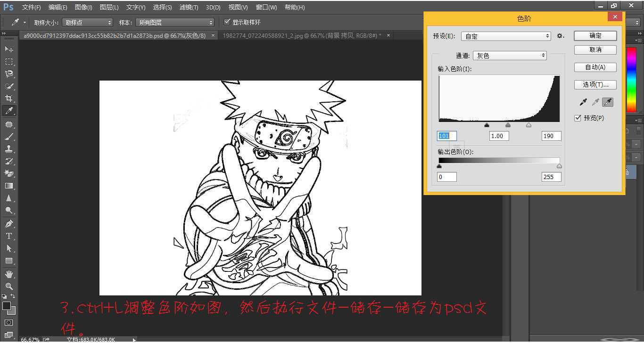This screenshot has height=343, width=644.
Task: Enable the black point eyedropper in Levels
Action: [583, 102]
